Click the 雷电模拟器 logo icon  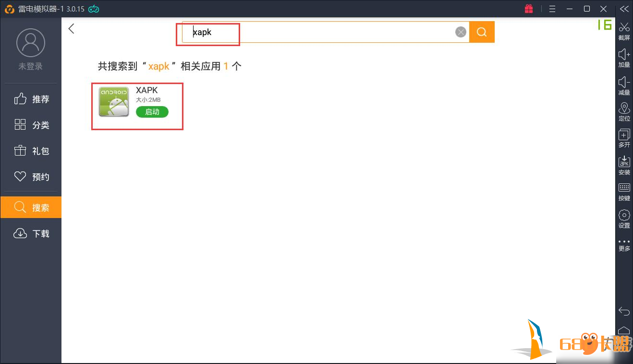click(x=9, y=9)
